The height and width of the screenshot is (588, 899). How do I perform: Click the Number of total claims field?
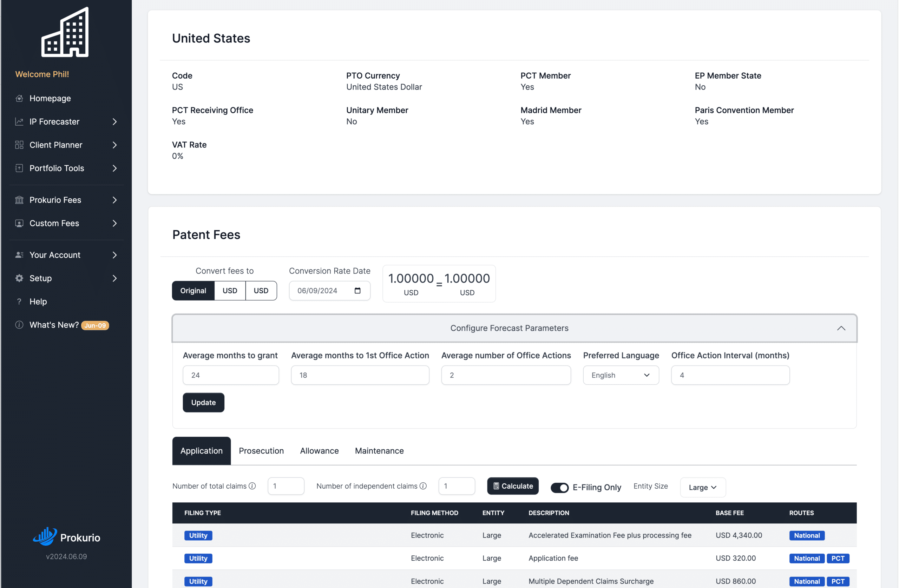point(286,486)
